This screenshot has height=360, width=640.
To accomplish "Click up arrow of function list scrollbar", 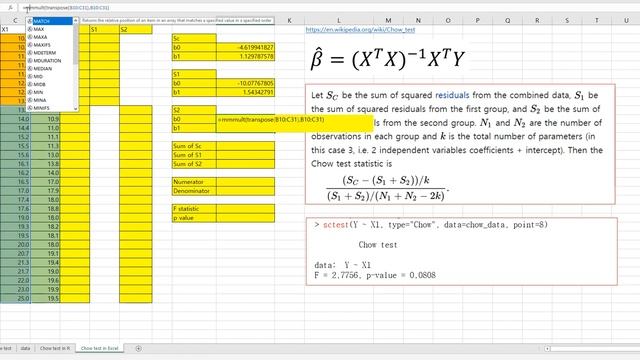I will pyautogui.click(x=76, y=20).
